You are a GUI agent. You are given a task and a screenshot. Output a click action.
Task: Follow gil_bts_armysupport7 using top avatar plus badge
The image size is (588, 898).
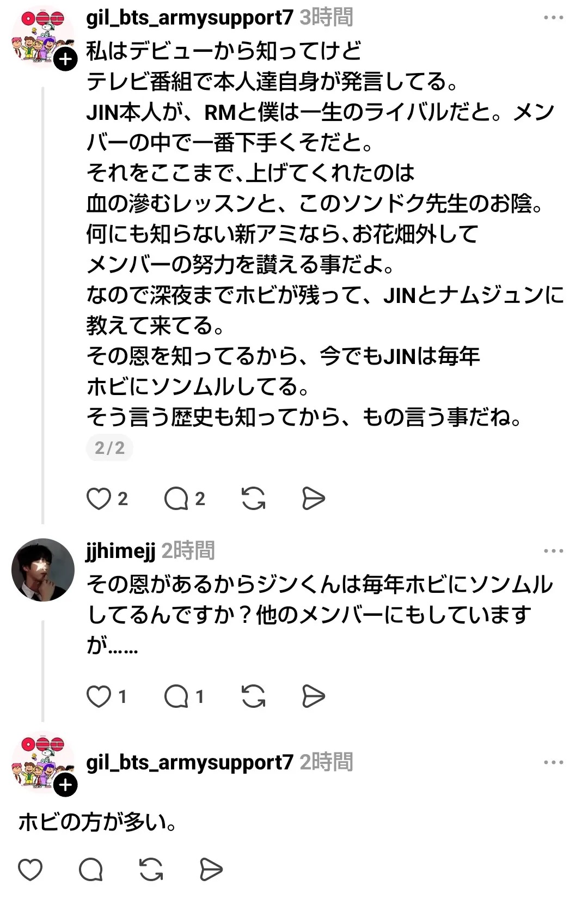pos(66,59)
